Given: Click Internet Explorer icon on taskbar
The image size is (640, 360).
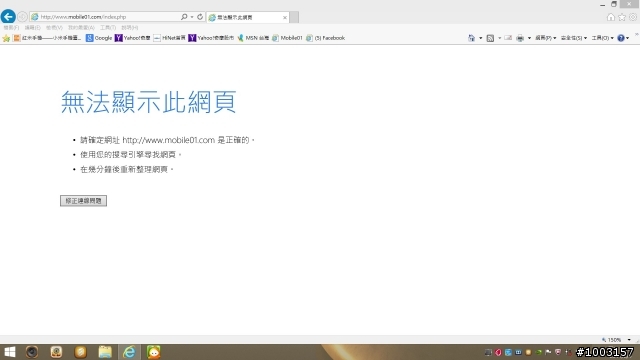Looking at the screenshot, I should (x=129, y=352).
